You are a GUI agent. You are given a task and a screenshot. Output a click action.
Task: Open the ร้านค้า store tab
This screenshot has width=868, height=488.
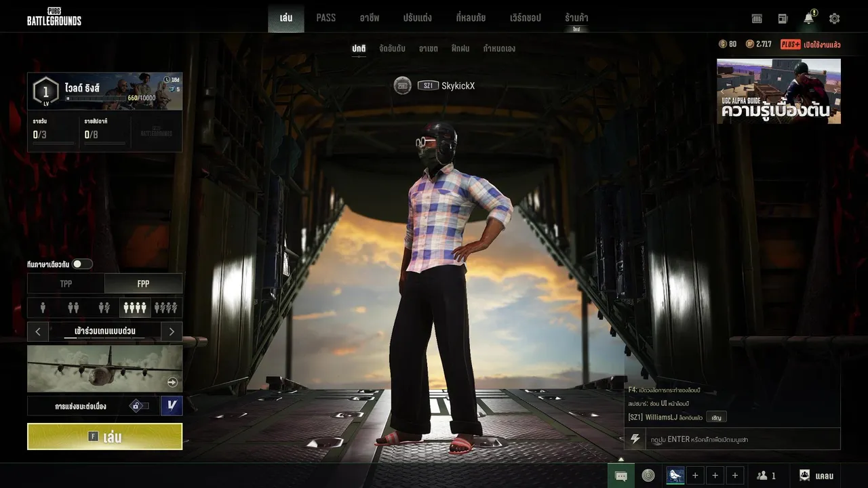(576, 18)
